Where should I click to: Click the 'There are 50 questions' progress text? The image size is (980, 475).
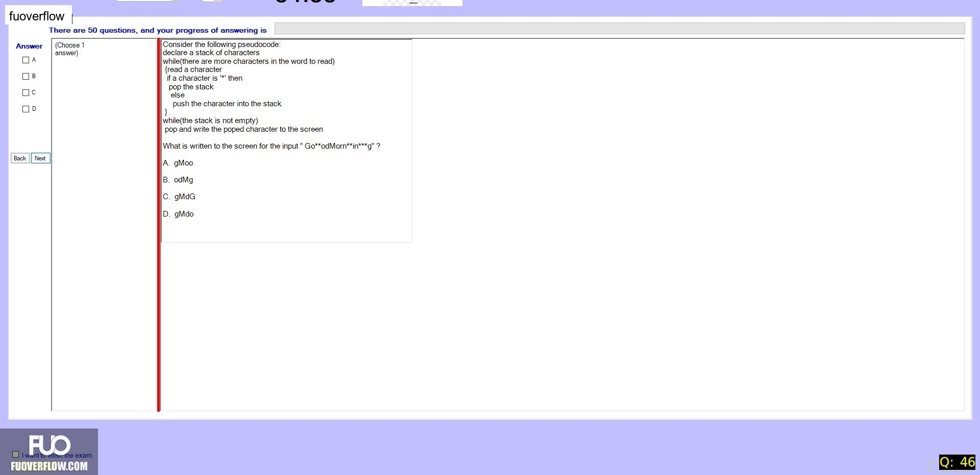[158, 30]
